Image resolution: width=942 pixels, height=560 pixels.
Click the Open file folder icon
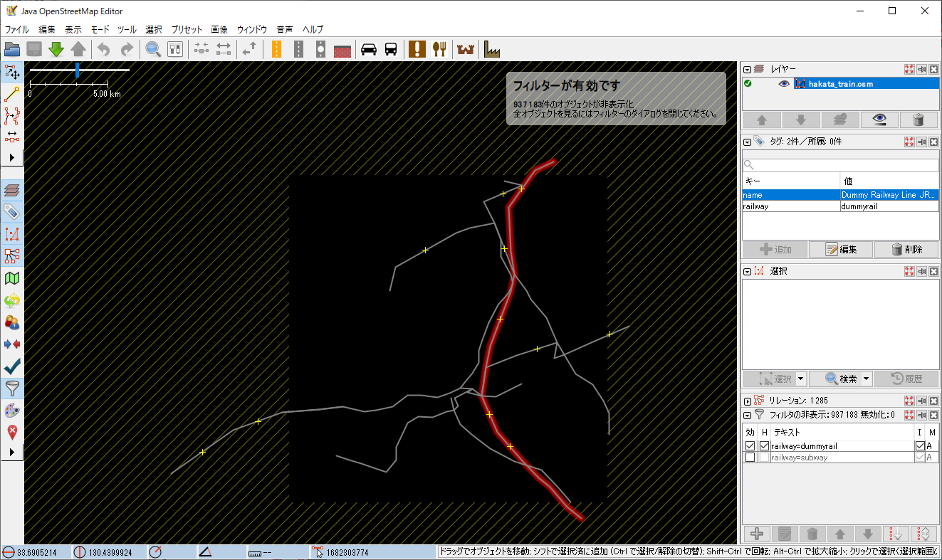[x=12, y=49]
